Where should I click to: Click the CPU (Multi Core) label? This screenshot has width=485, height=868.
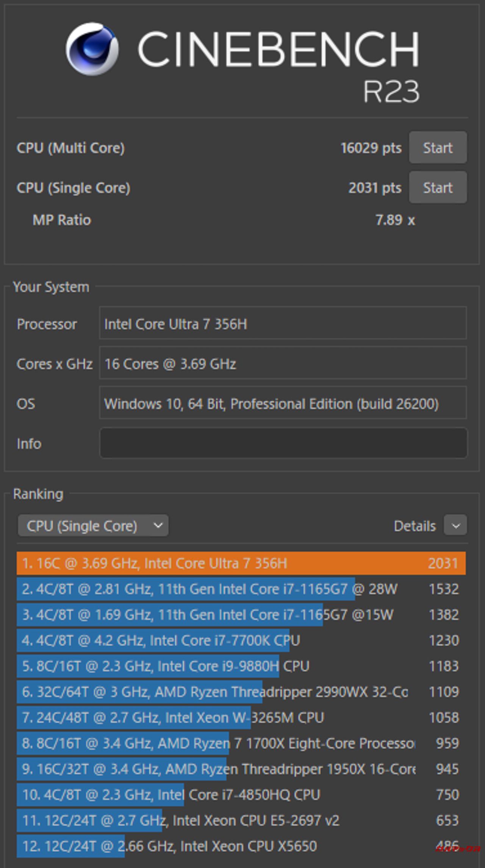[70, 148]
